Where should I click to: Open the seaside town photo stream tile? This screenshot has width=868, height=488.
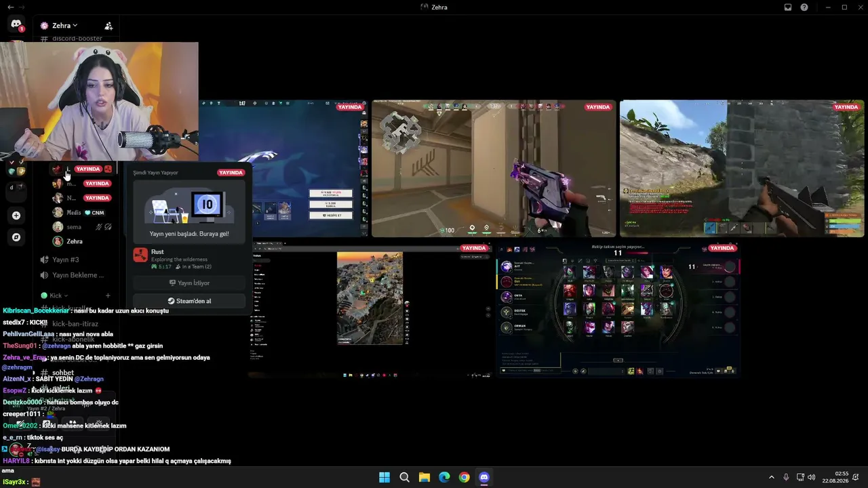click(x=370, y=310)
